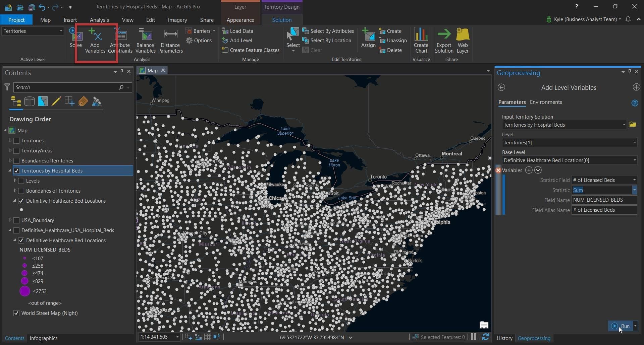Viewport: 644px width, 345px height.
Task: Open the Statistic Field dropdown
Action: (x=634, y=180)
